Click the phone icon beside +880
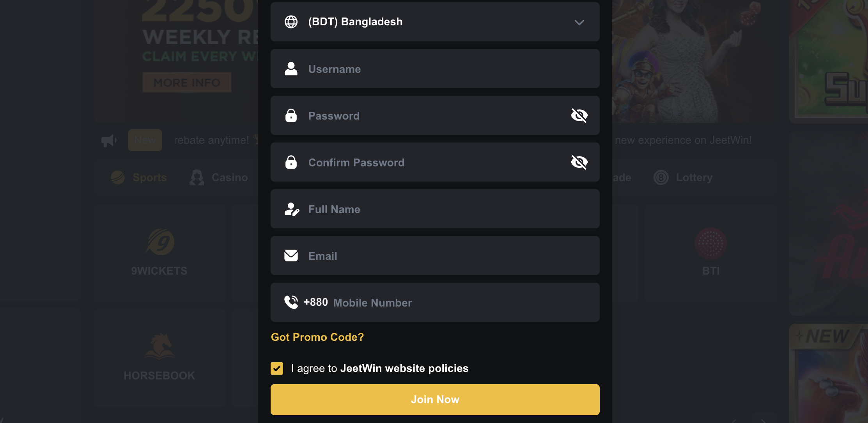The image size is (868, 423). pos(291,302)
